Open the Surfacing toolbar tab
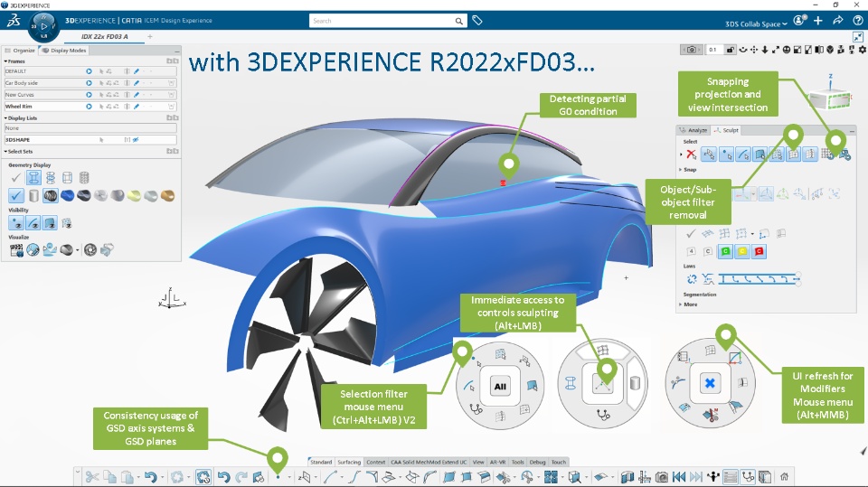This screenshot has width=868, height=487. [x=349, y=462]
